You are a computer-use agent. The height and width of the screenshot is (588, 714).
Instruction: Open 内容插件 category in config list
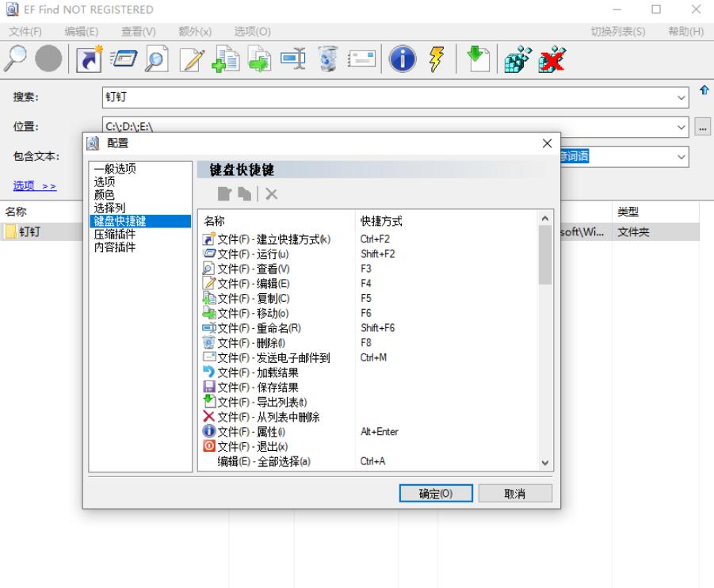pos(140,247)
